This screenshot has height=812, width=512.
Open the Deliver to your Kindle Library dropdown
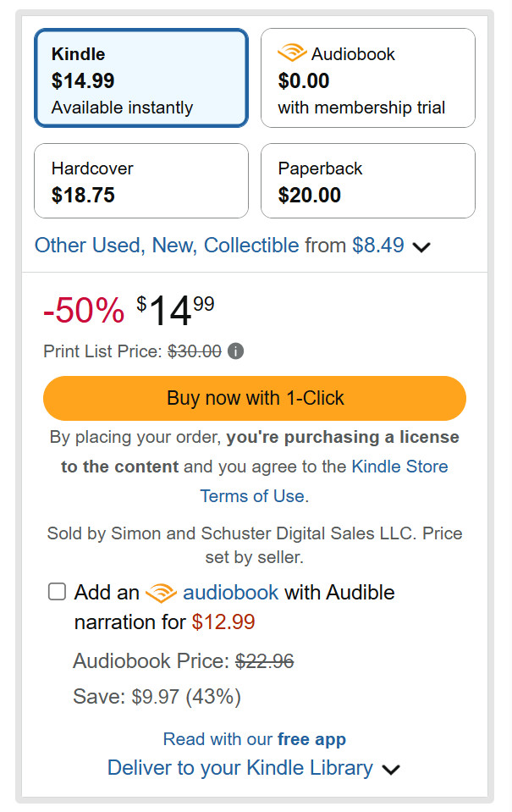(240, 768)
